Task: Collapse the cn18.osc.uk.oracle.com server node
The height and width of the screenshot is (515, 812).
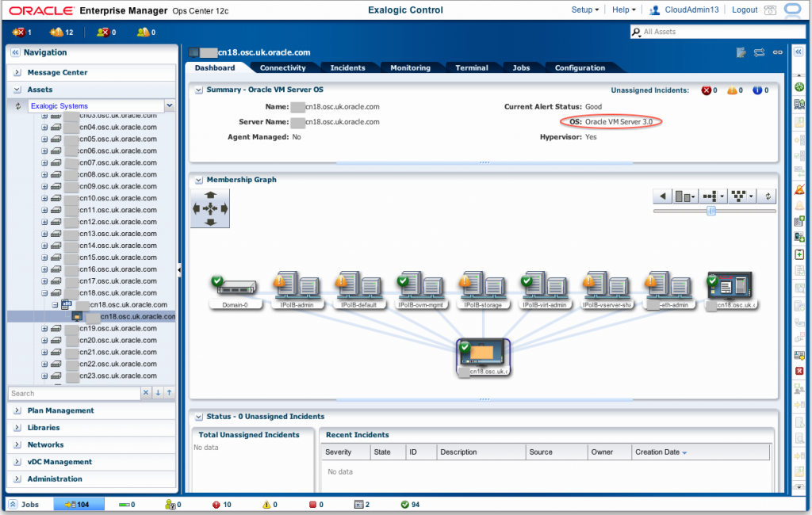Action: coord(44,293)
